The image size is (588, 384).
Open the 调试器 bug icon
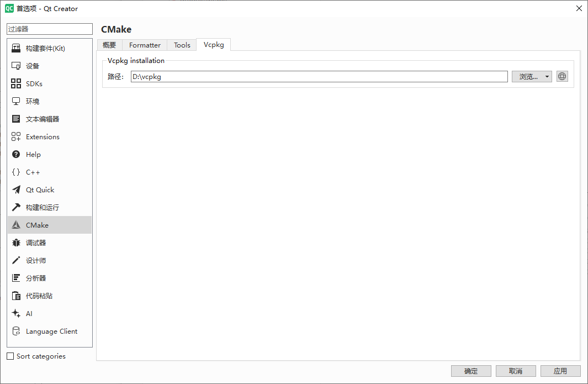point(16,243)
